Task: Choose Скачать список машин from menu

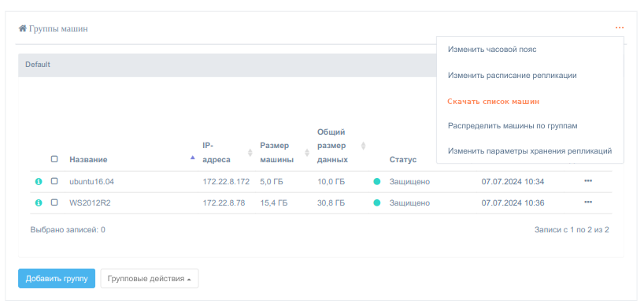Action: click(493, 101)
